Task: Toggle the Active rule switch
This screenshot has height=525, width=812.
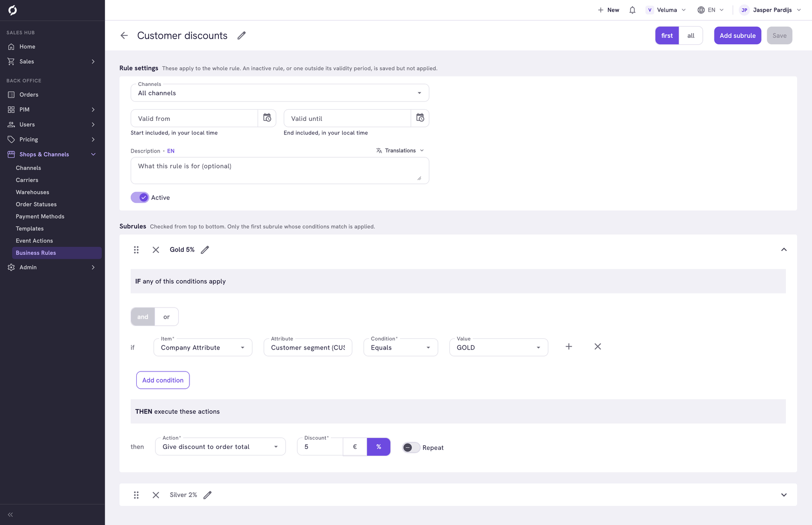Action: pyautogui.click(x=140, y=197)
